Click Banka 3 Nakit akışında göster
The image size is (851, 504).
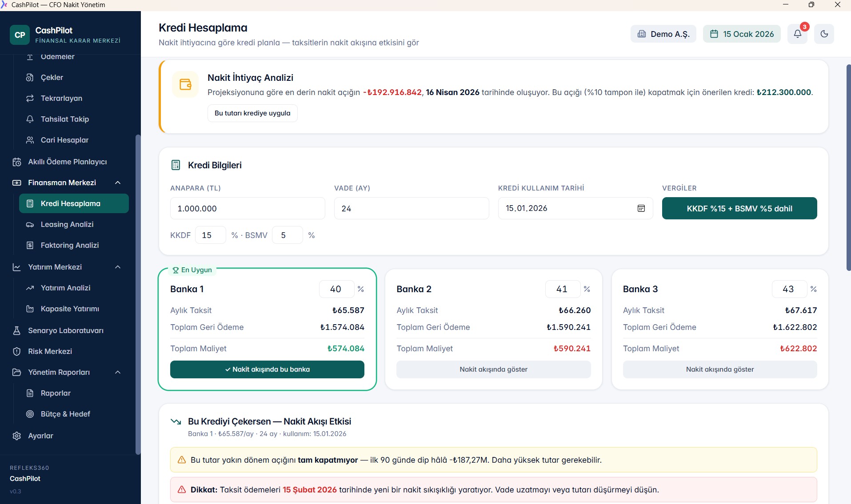pos(720,369)
